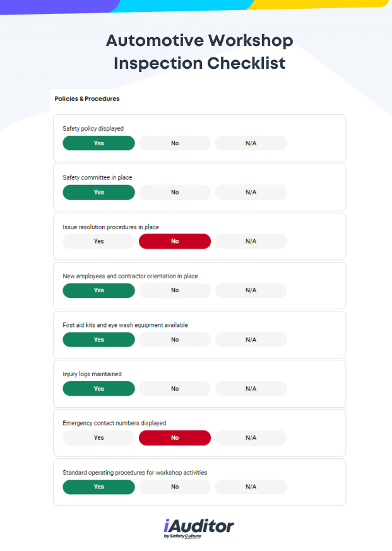Viewport: 392px width, 551px height.
Task: Choose No for Safety policy displayed
Action: point(175,143)
